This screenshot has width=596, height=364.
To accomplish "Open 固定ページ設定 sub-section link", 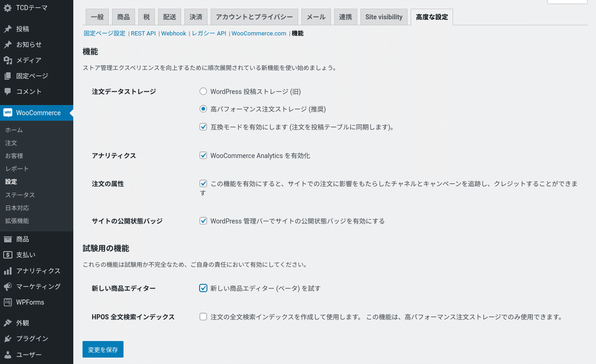I will coord(104,33).
